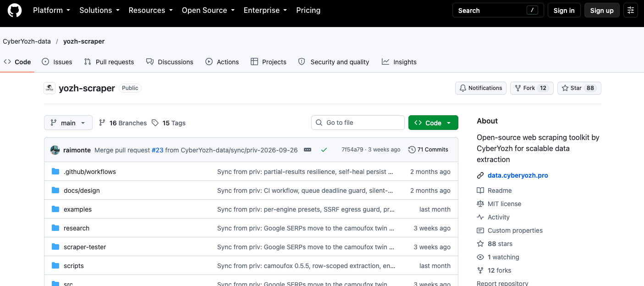Click the Notifications bell button
644x286 pixels.
point(481,88)
